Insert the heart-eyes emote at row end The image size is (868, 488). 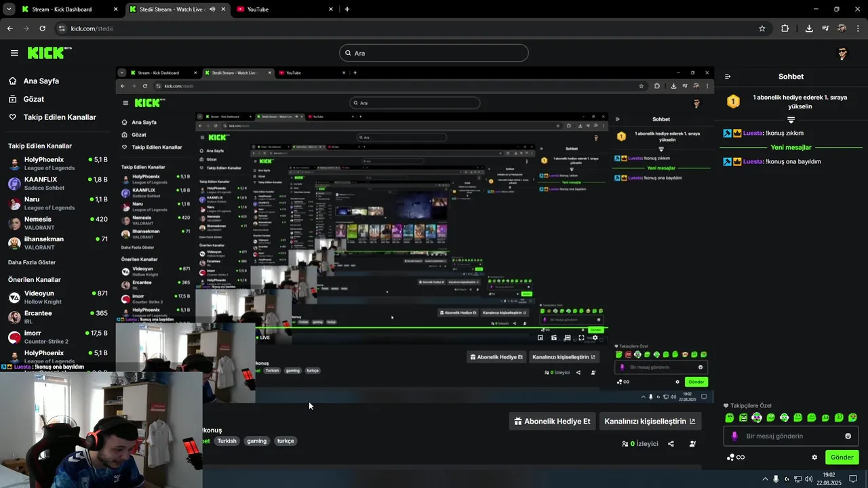click(852, 418)
